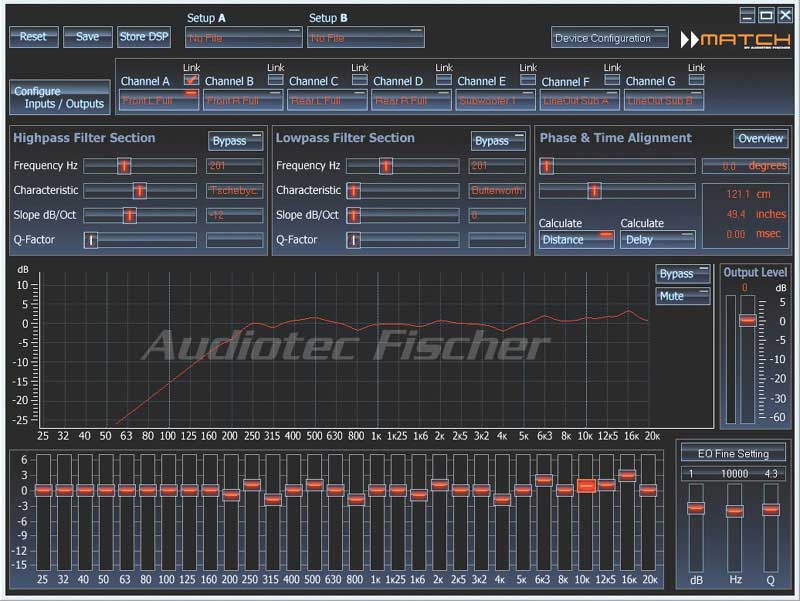Click the EQ Fine Setting Hz fader
The height and width of the screenshot is (601, 800).
point(735,511)
